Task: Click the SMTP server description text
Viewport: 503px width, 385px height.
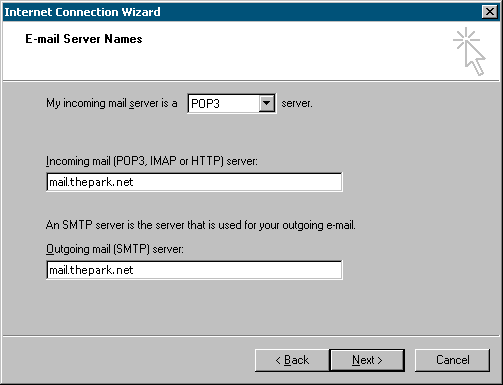Action: click(201, 225)
